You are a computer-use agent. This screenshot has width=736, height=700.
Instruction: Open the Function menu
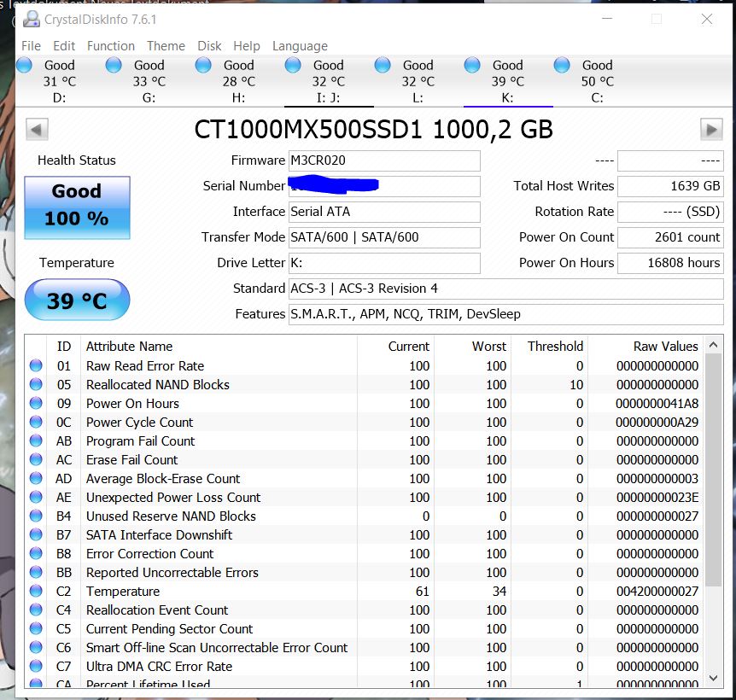111,46
